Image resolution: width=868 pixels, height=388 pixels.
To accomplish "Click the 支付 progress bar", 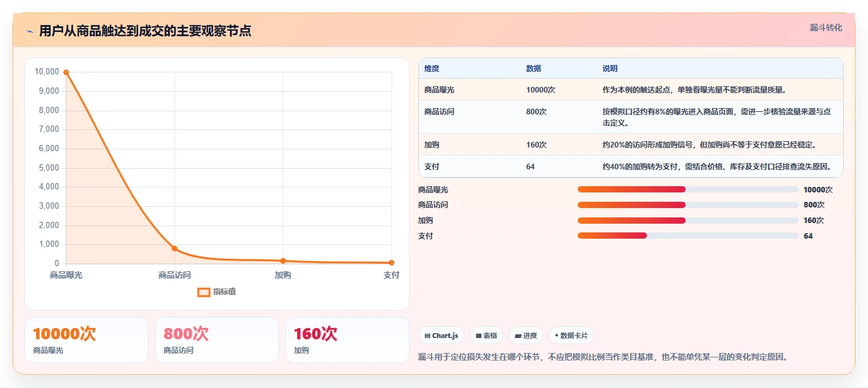I will click(688, 236).
